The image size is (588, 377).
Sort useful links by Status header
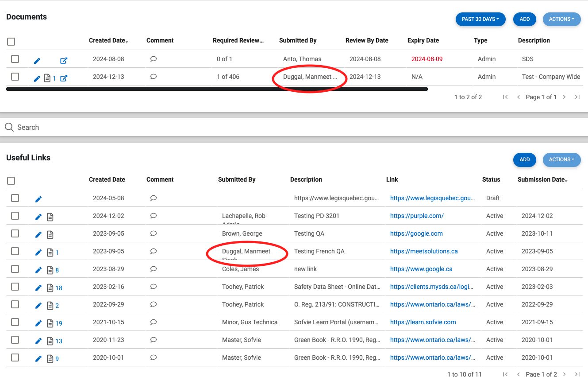point(491,179)
